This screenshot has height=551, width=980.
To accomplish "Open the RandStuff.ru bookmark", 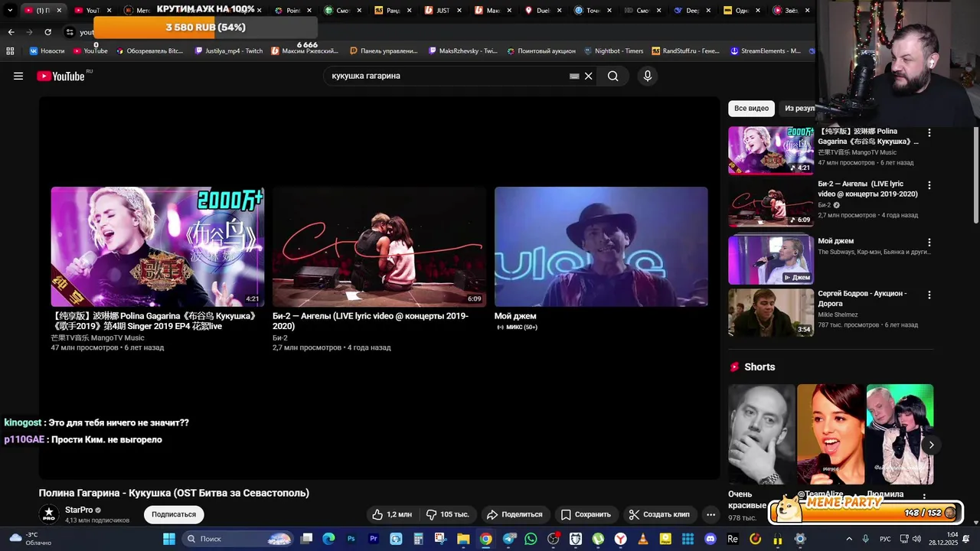I will 686,51.
